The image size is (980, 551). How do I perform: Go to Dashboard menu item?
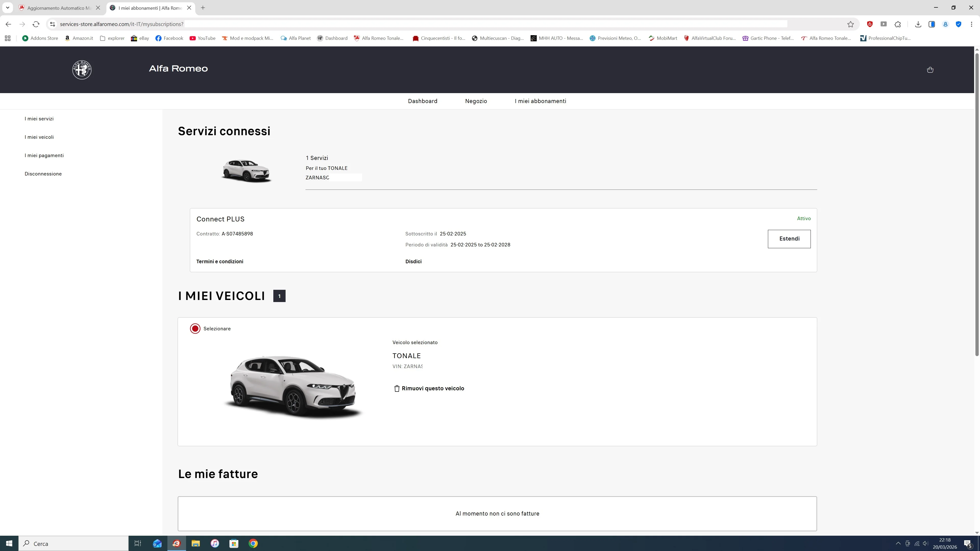click(x=423, y=101)
